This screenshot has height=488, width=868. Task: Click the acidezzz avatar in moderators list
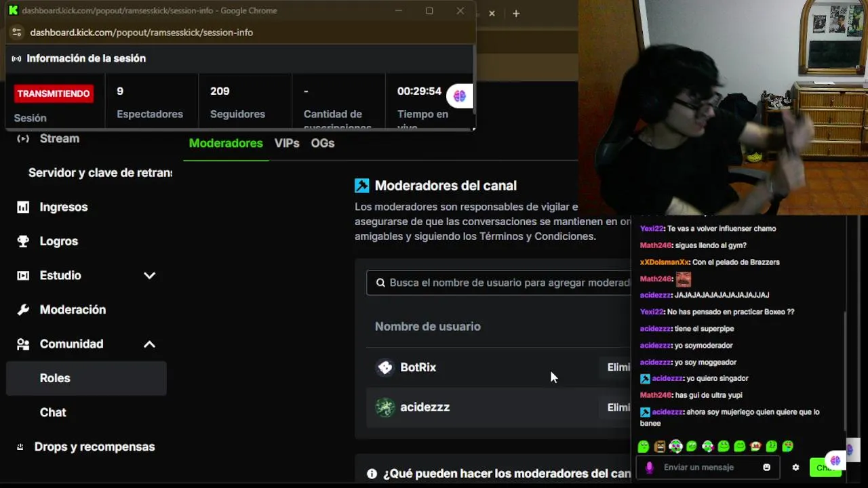pyautogui.click(x=385, y=407)
